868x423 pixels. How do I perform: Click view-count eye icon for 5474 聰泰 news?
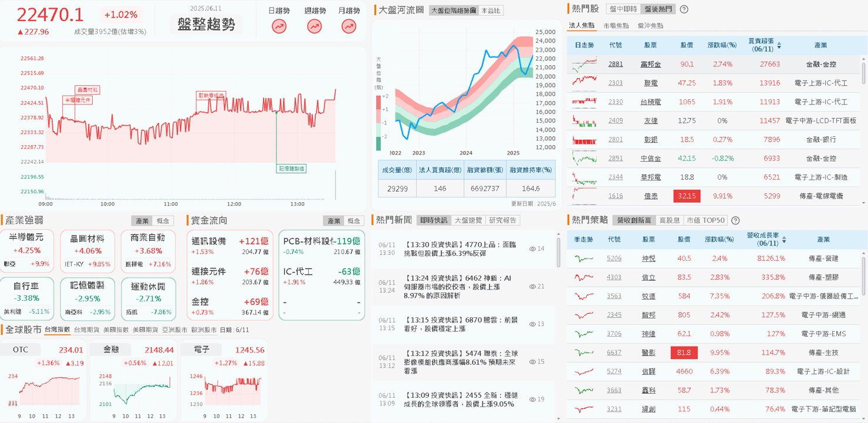532,361
